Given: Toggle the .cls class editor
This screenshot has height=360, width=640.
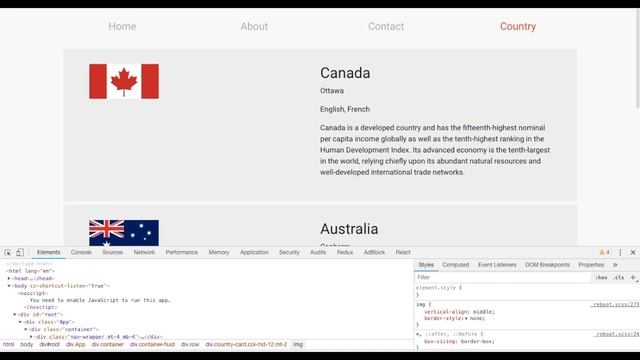Looking at the screenshot, I should pos(619,278).
